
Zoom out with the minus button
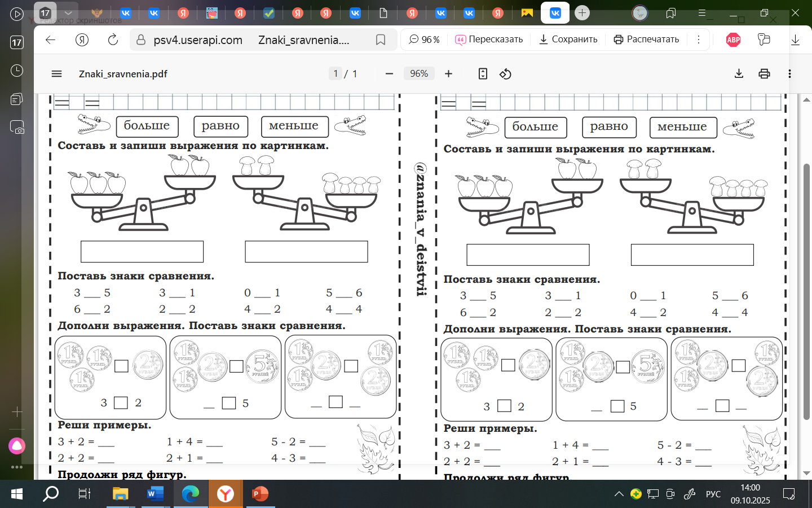389,74
